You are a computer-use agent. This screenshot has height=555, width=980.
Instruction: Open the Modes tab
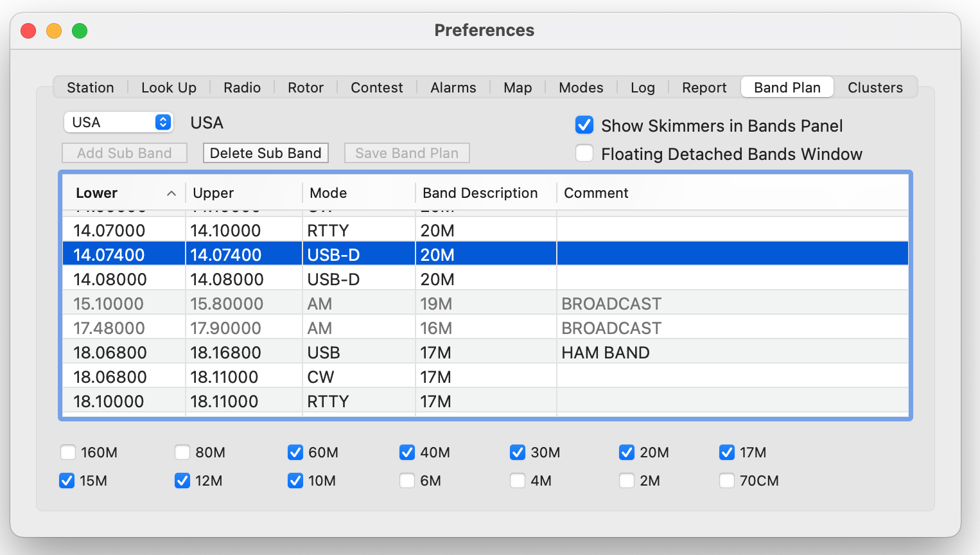point(581,87)
